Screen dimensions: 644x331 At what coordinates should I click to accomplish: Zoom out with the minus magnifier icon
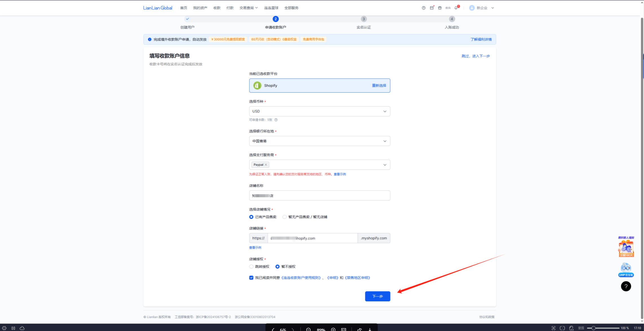point(308,329)
